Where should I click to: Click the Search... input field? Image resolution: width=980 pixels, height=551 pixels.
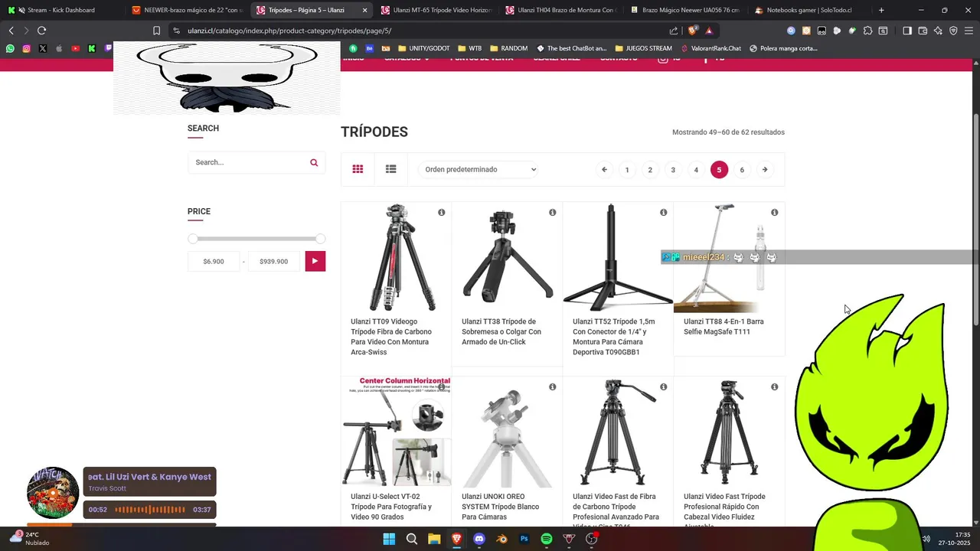pos(247,162)
